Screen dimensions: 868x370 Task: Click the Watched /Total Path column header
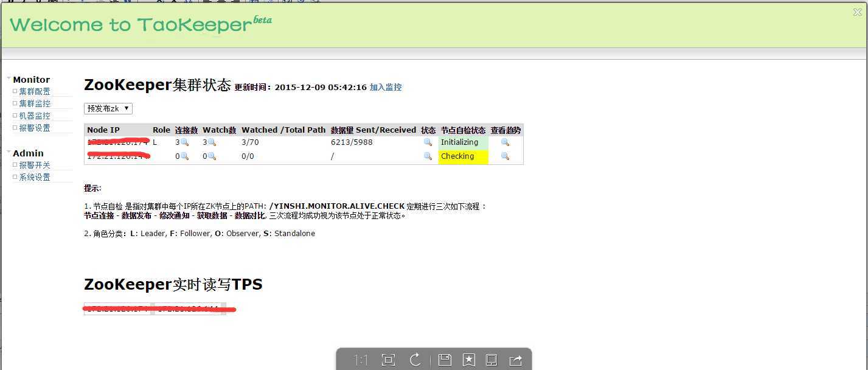(x=283, y=130)
